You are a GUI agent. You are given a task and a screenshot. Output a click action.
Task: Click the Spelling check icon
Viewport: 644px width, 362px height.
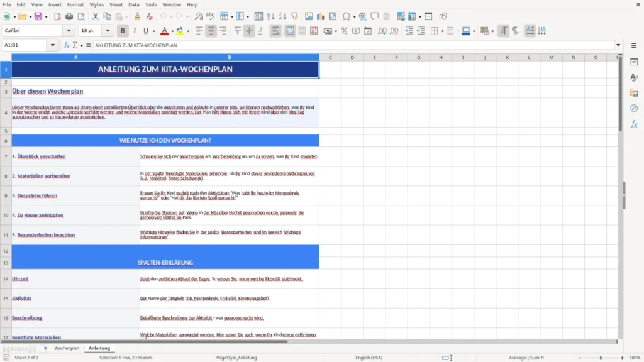click(210, 16)
